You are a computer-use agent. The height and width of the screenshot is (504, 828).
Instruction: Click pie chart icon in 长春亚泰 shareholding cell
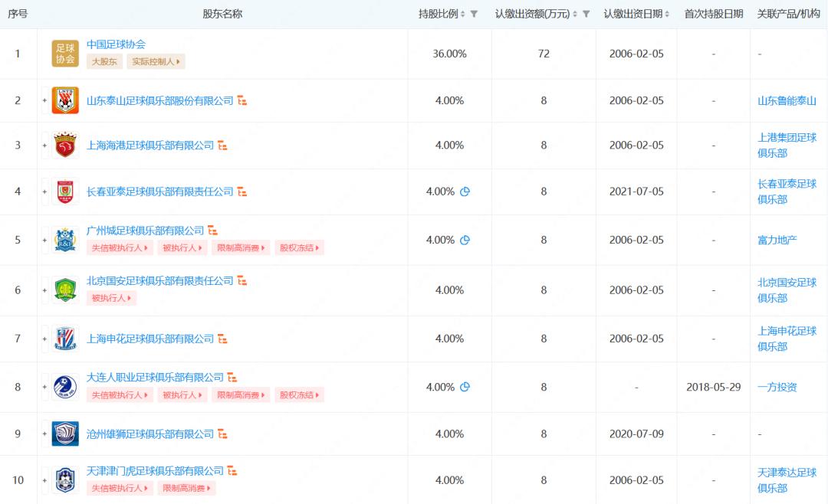point(465,191)
